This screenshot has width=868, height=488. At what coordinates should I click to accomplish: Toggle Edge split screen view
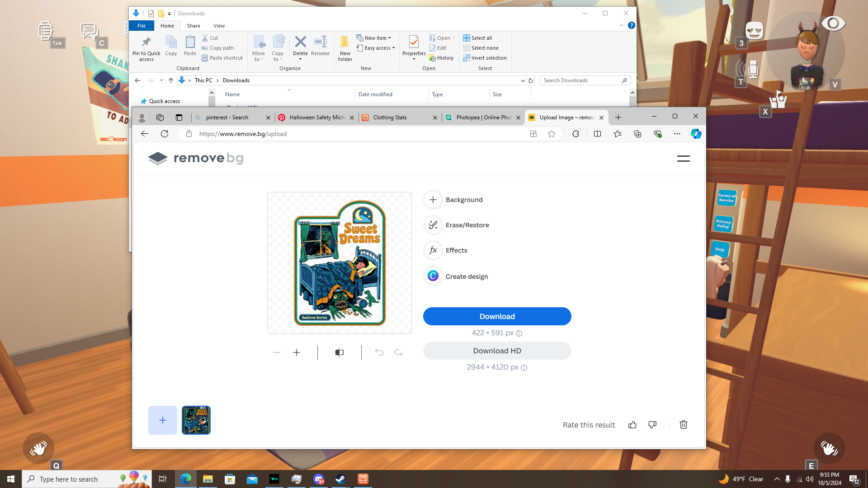(x=597, y=134)
